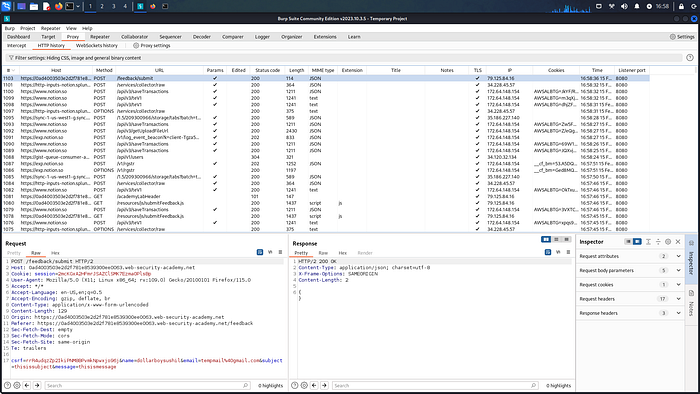Switch to the Target tab
700x394 pixels.
pos(48,37)
